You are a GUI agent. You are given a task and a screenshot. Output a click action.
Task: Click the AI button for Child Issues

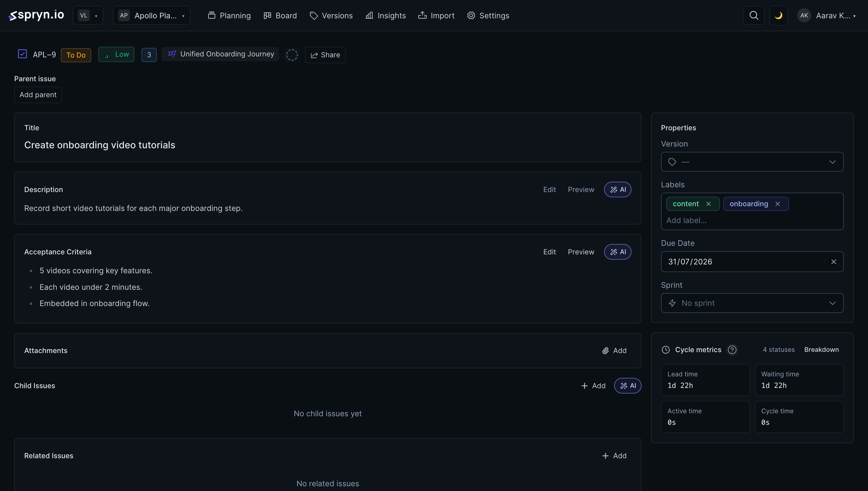click(x=627, y=386)
